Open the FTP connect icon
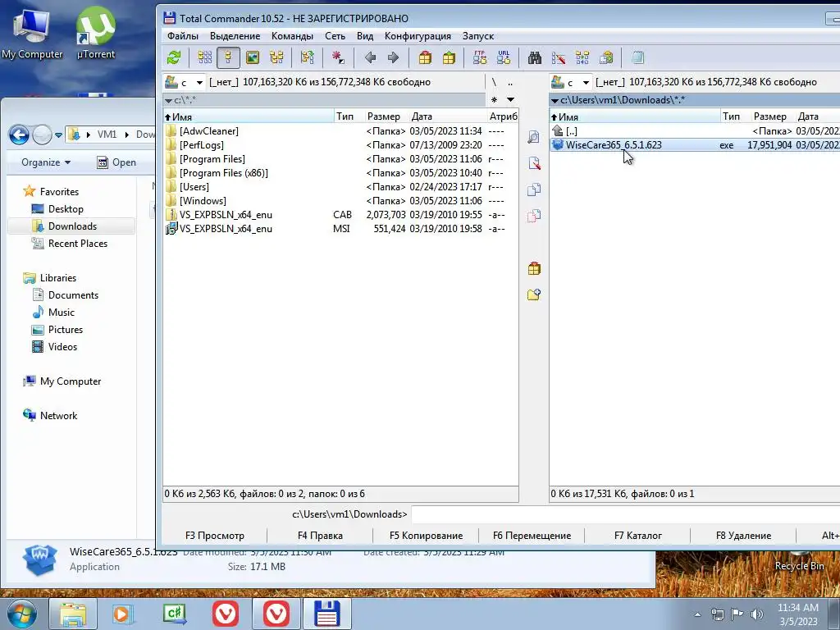Image resolution: width=840 pixels, height=630 pixels. [479, 57]
